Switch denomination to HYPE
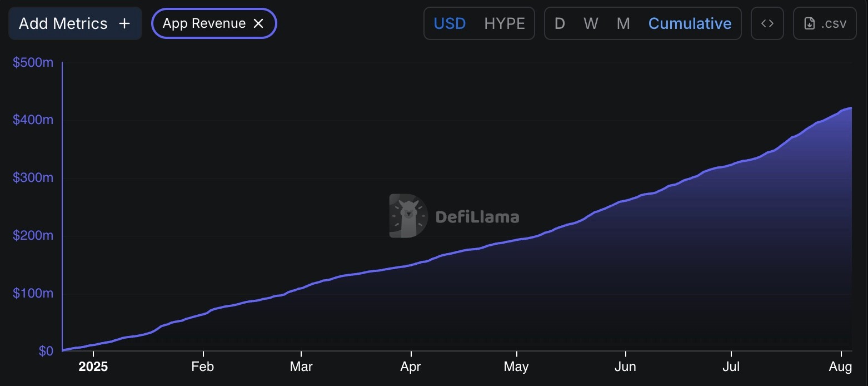This screenshot has width=868, height=386. click(505, 23)
